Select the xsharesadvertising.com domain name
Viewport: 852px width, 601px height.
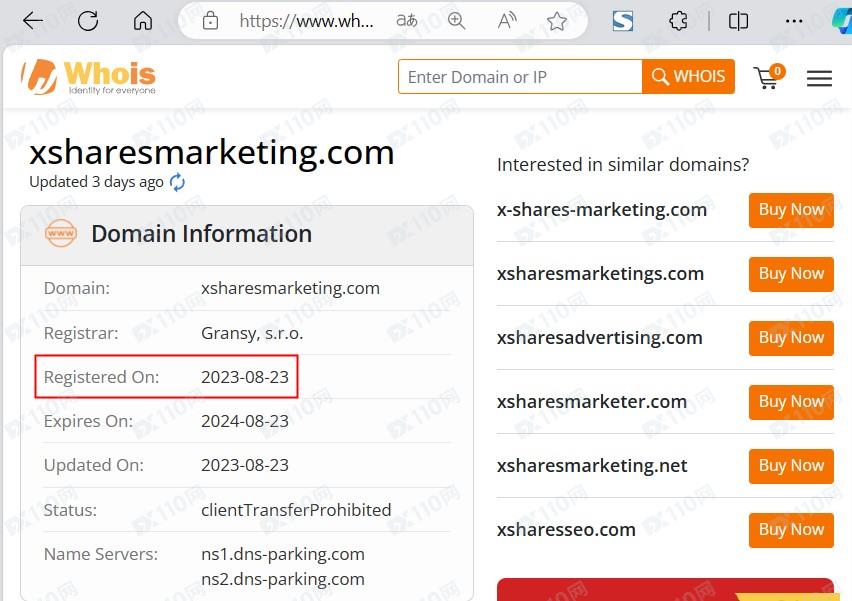click(x=599, y=338)
